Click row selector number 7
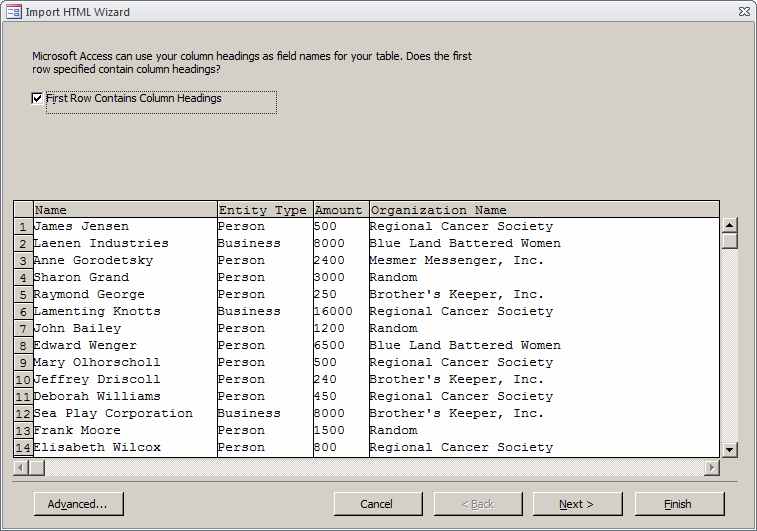This screenshot has width=757, height=531. coord(23,329)
